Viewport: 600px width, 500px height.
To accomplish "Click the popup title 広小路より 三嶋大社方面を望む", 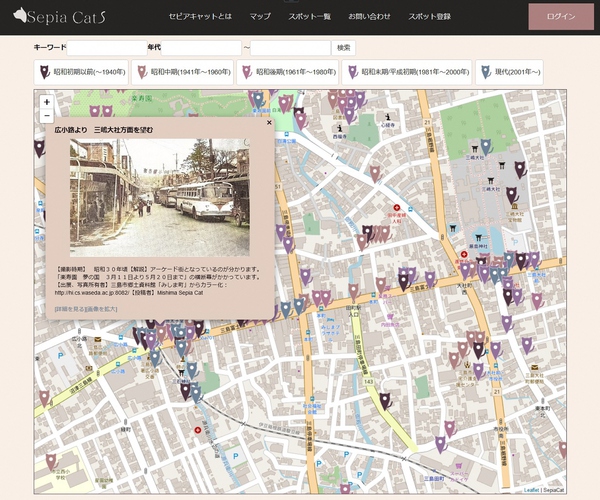I will click(x=104, y=130).
